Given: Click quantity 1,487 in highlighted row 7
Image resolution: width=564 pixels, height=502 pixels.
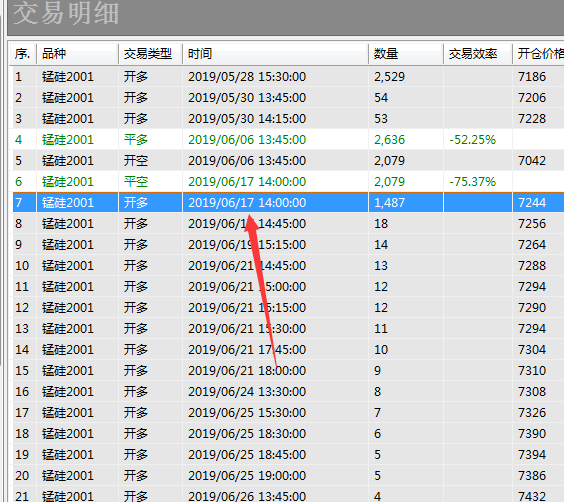Looking at the screenshot, I should tap(389, 202).
